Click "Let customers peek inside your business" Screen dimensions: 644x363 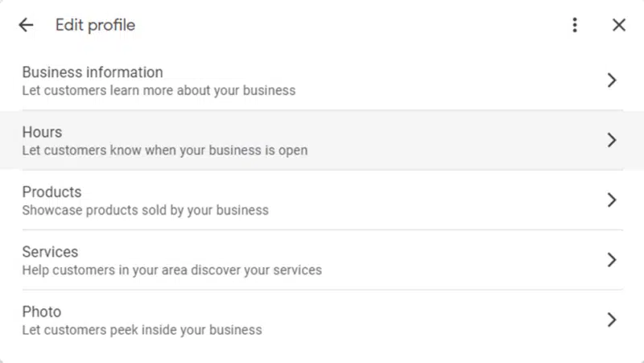[x=142, y=330]
